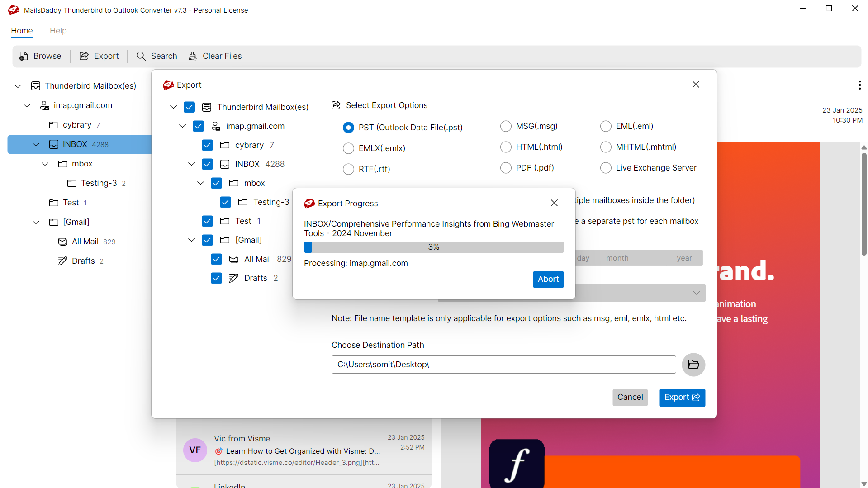The image size is (868, 488).
Task: Click All Mail envelope icon in Export dialog
Action: [x=234, y=259]
